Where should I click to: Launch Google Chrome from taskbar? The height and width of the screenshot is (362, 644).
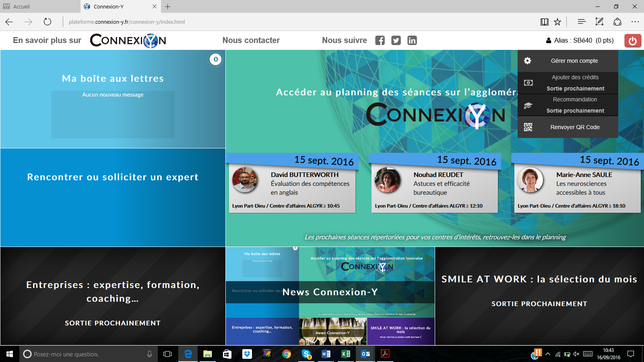(x=287, y=354)
